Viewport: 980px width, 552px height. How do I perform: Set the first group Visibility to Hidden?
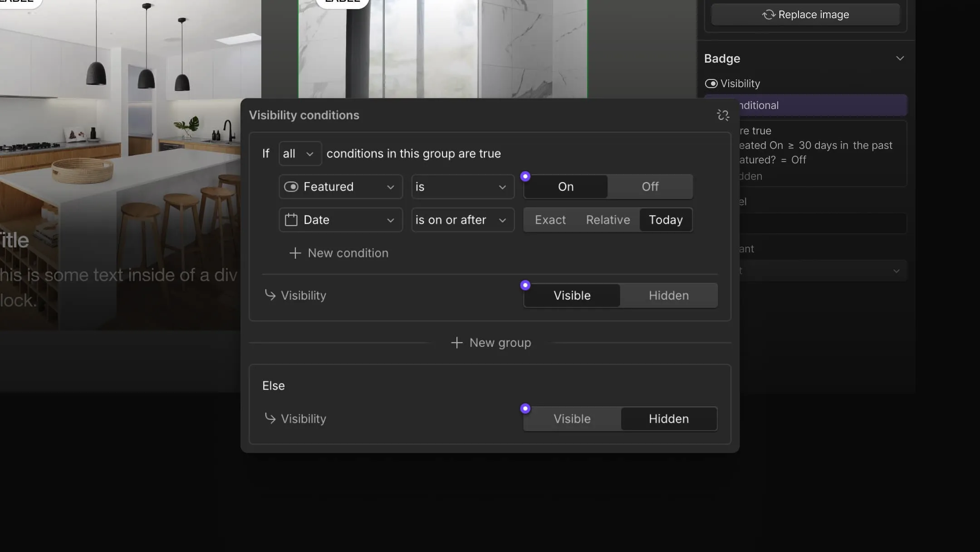[668, 295]
